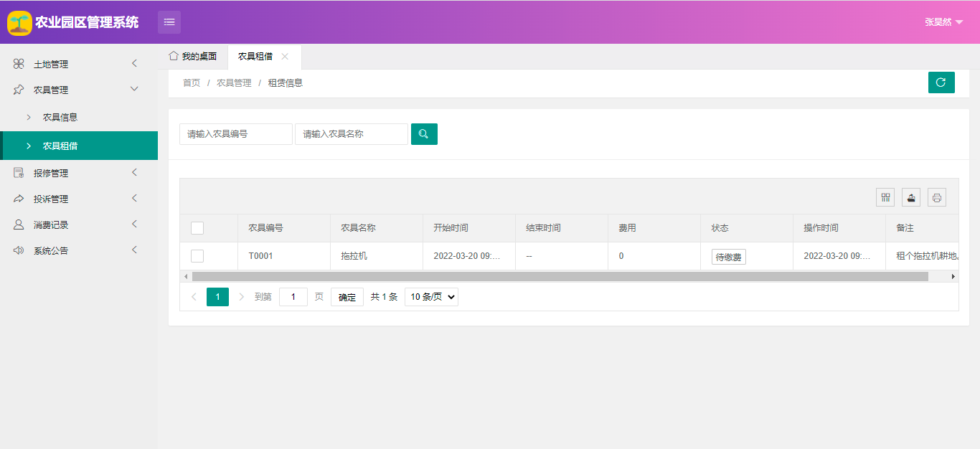
Task: Click the print table icon
Action: tap(937, 197)
